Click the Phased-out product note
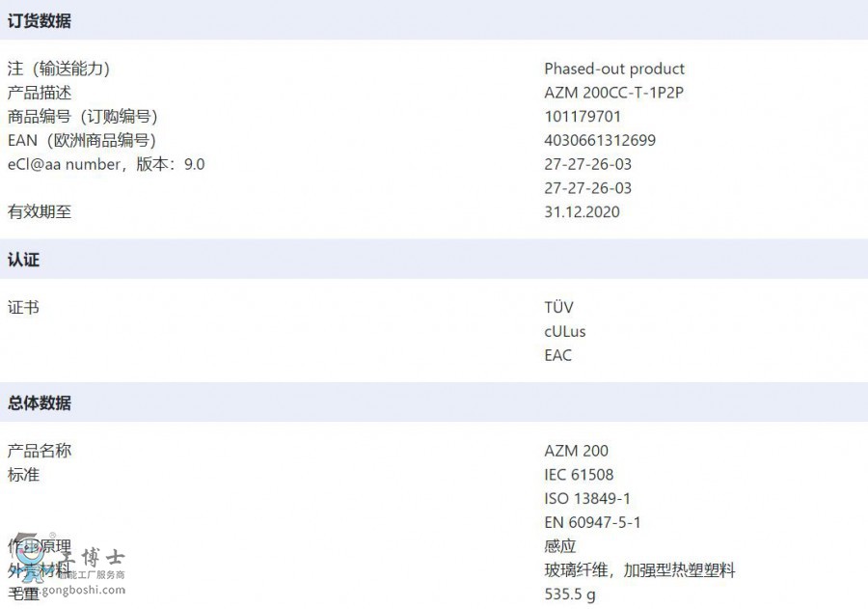Viewport: 868px width, 609px height. point(614,69)
